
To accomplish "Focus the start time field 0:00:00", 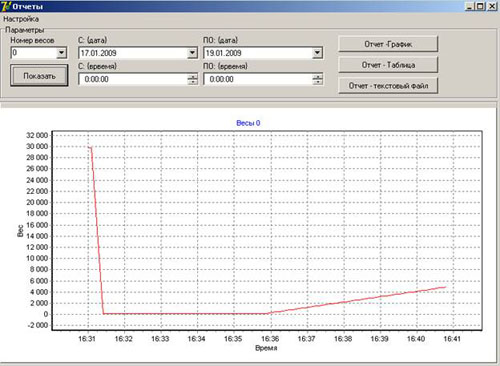I will [133, 79].
